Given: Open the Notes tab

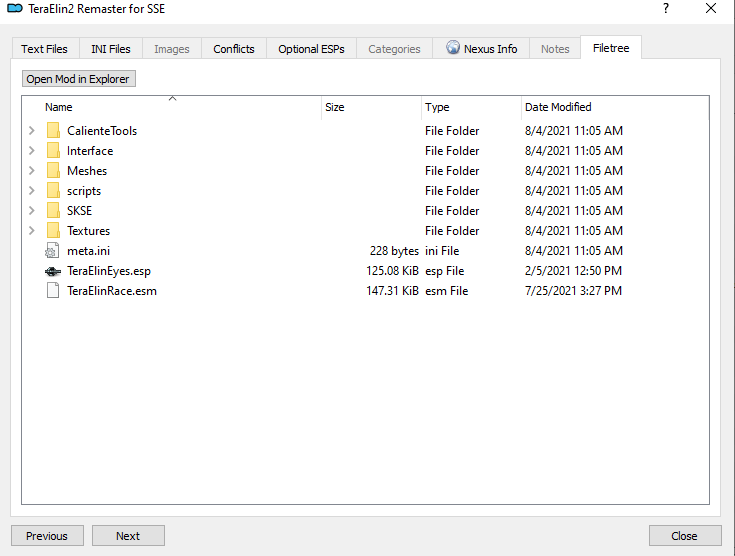Looking at the screenshot, I should coord(555,49).
